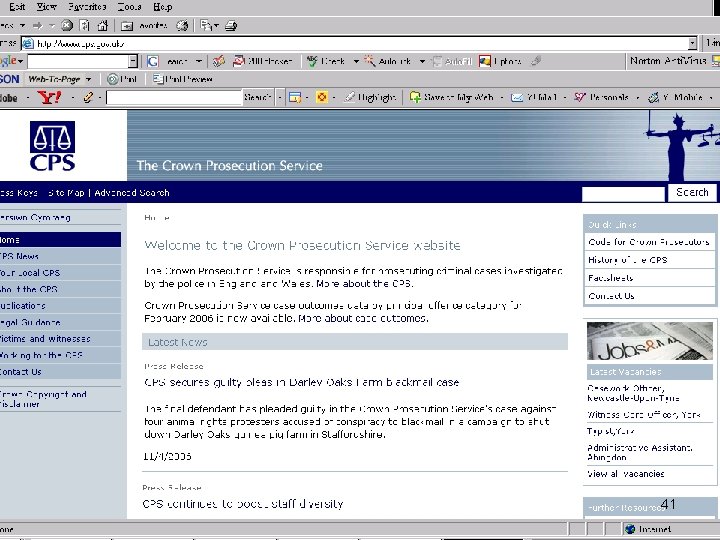Click the Yahoo toolbar Search button
The image size is (720, 540).
(x=258, y=97)
